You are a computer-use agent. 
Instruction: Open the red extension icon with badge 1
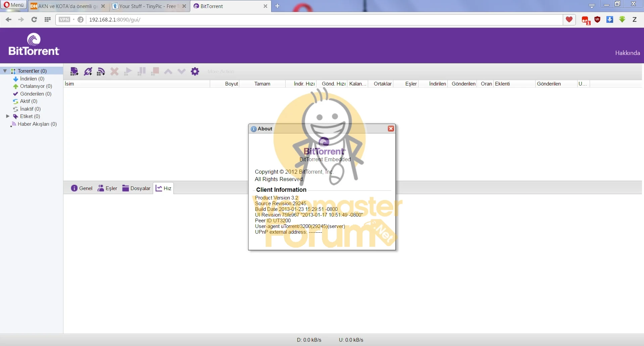pos(586,20)
